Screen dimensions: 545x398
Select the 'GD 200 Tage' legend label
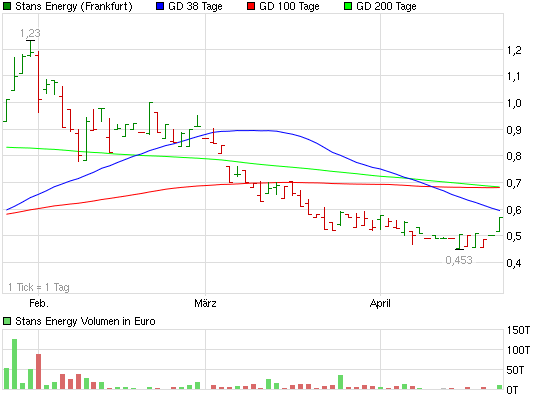pyautogui.click(x=386, y=6)
